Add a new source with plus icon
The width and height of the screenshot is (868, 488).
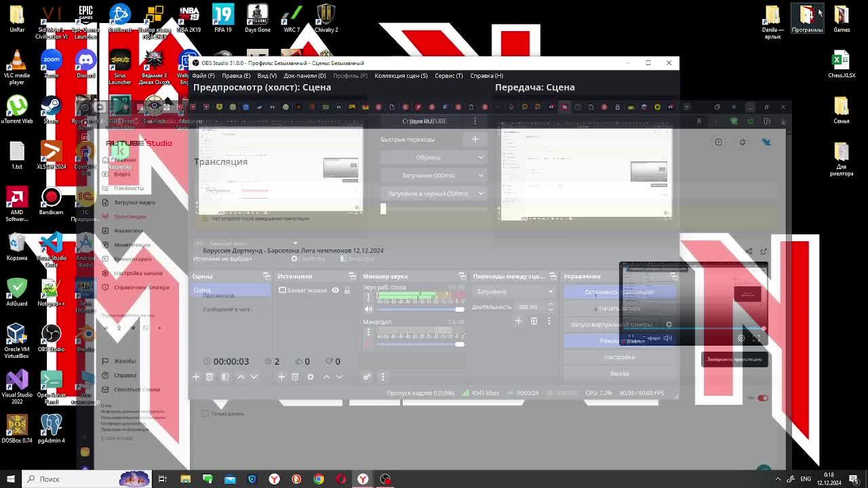281,377
